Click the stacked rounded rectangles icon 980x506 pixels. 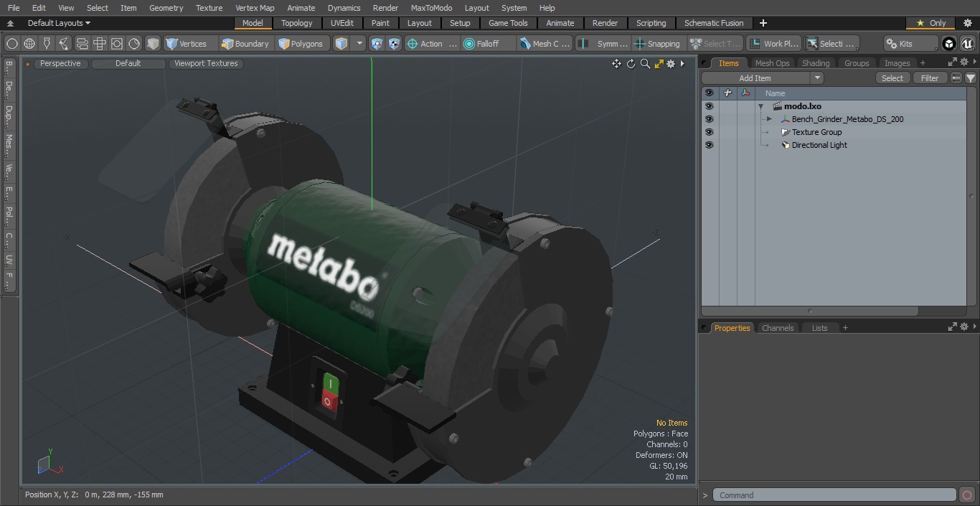83,44
